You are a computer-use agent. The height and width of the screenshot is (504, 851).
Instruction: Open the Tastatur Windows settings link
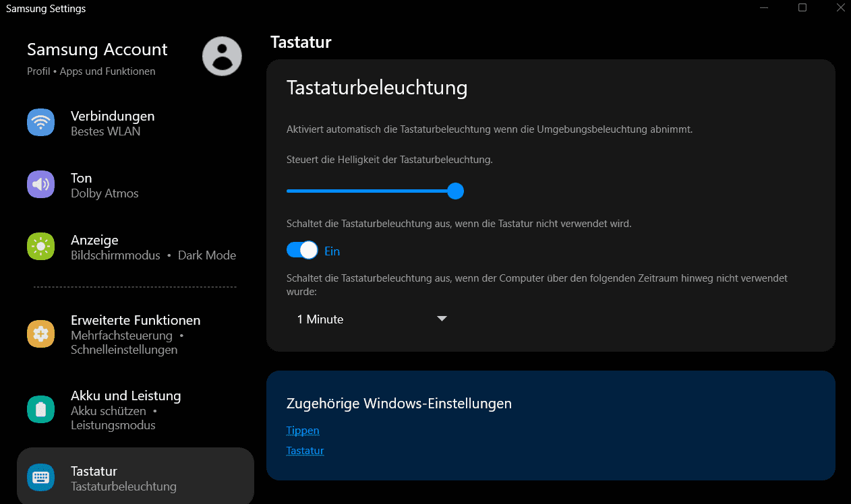tap(305, 451)
